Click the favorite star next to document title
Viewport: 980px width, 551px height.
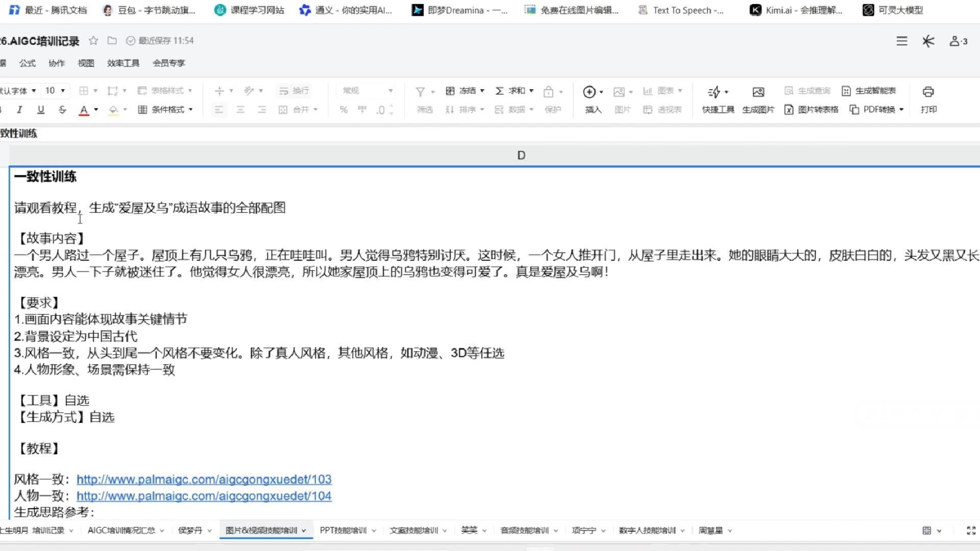point(93,40)
